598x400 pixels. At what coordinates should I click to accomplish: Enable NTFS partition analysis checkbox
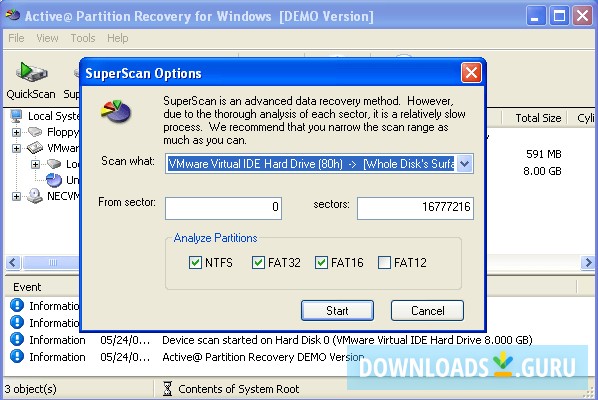pos(195,262)
